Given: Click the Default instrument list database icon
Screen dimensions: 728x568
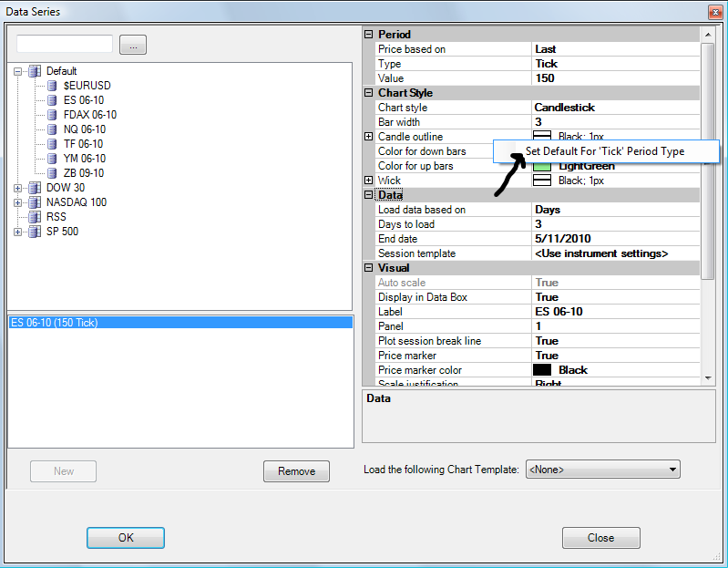Looking at the screenshot, I should click(35, 71).
